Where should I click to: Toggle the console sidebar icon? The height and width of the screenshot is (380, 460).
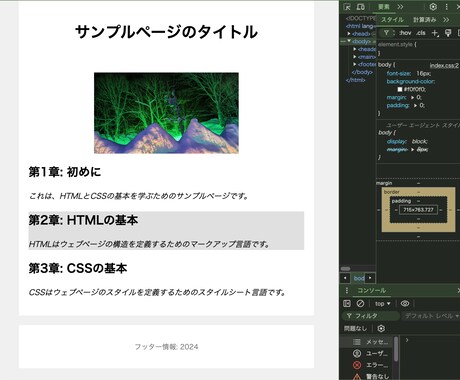coord(347,303)
